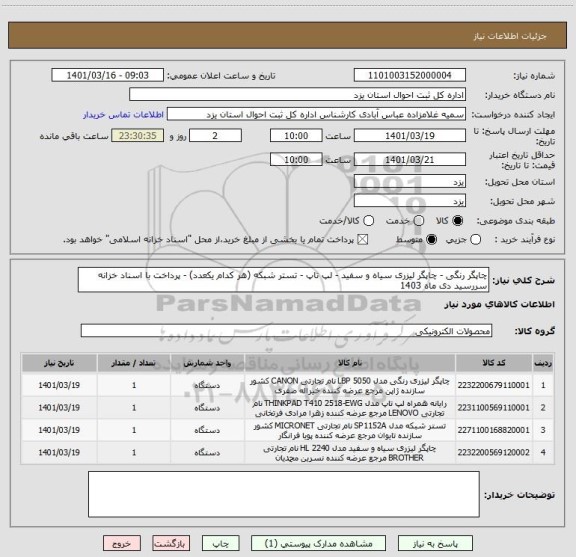Screen dimensions: 576x557
Task: Click the کد کالا column header
Action: point(494,363)
